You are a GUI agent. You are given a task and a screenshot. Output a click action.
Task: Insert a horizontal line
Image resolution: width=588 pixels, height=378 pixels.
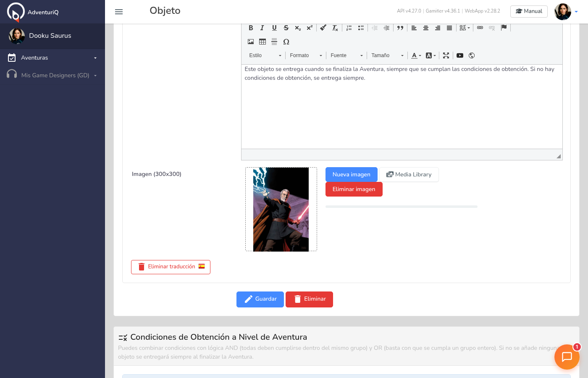click(274, 42)
